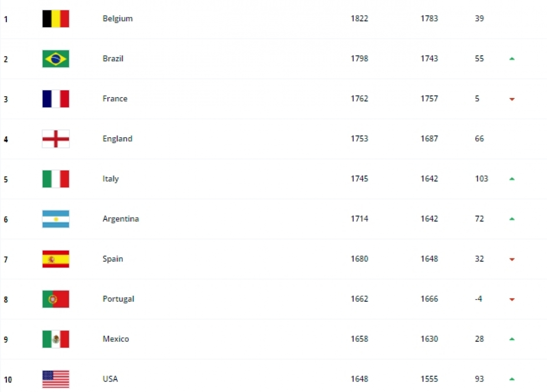
Task: Click England's total points value 1753
Action: pos(359,139)
